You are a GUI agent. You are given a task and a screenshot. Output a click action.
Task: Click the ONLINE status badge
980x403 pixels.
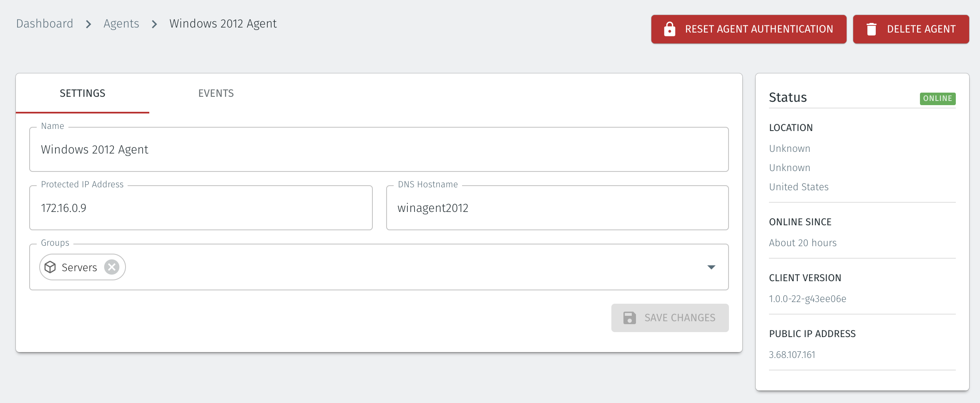[x=937, y=98]
